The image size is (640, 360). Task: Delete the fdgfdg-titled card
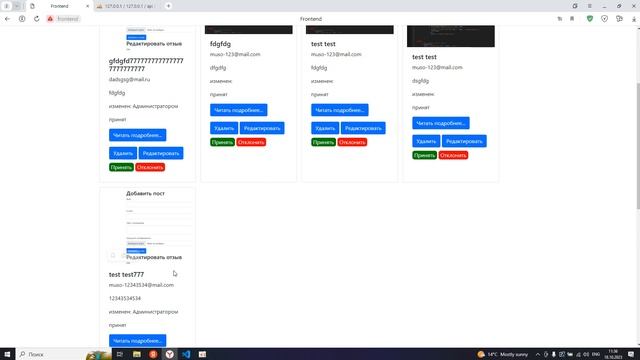tap(224, 128)
